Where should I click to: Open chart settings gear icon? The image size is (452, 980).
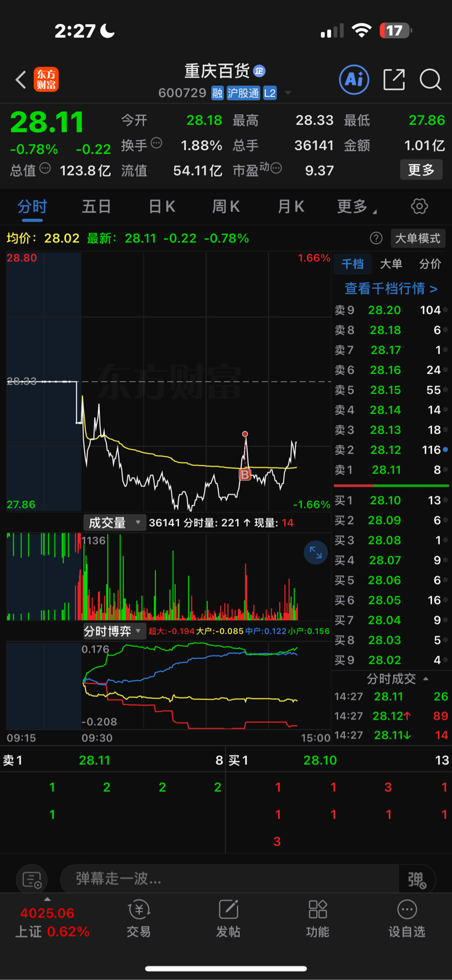pos(419,207)
